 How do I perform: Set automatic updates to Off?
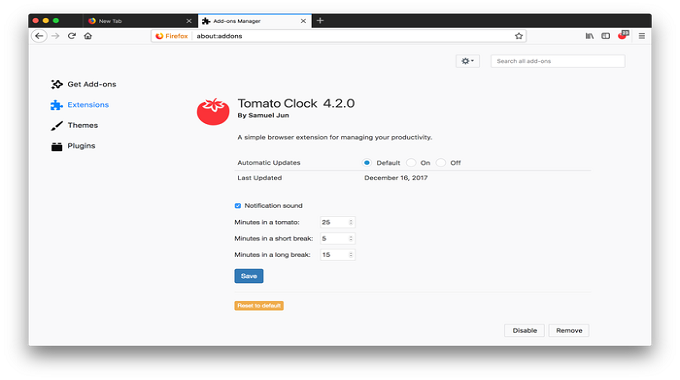click(x=441, y=163)
